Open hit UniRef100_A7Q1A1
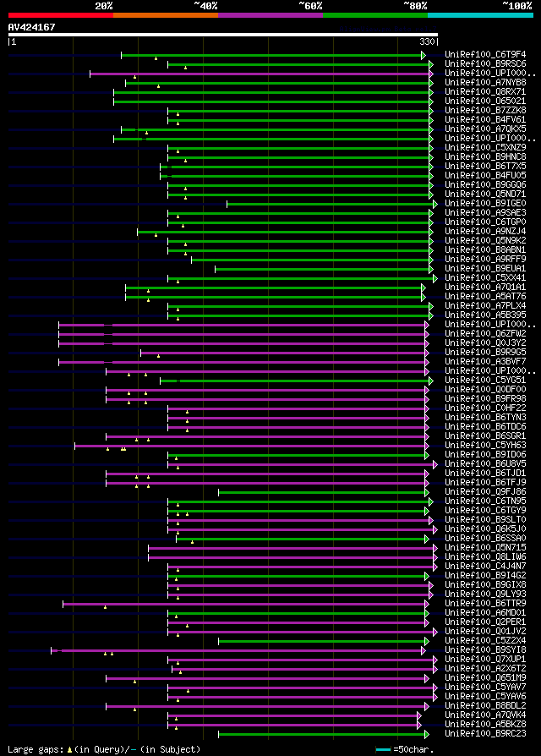 pos(485,287)
